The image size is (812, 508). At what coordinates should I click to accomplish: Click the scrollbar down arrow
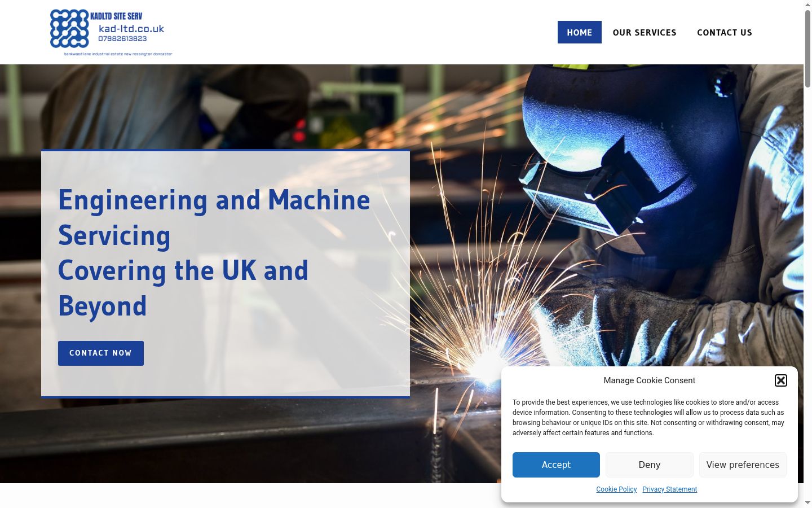[x=807, y=503]
